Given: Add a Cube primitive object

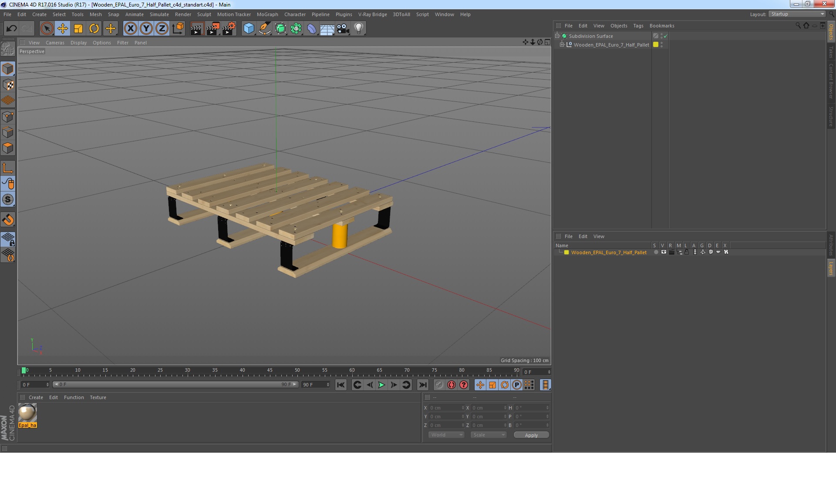Looking at the screenshot, I should pyautogui.click(x=249, y=29).
